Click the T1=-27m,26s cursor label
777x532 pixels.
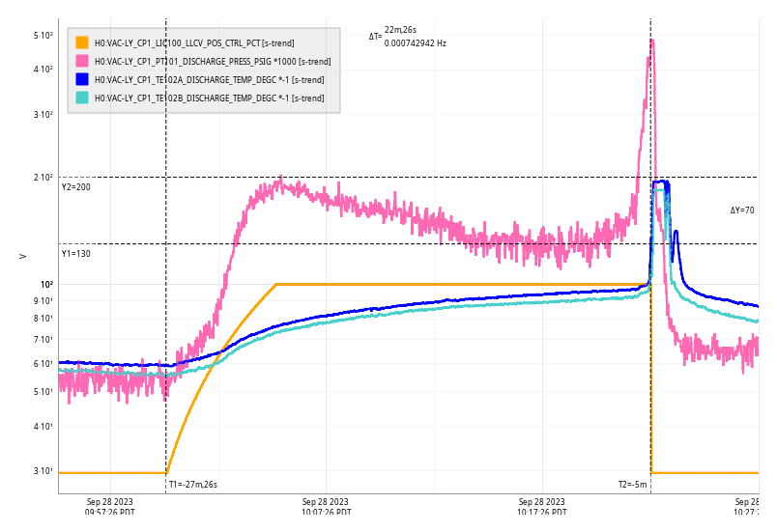pyautogui.click(x=193, y=485)
